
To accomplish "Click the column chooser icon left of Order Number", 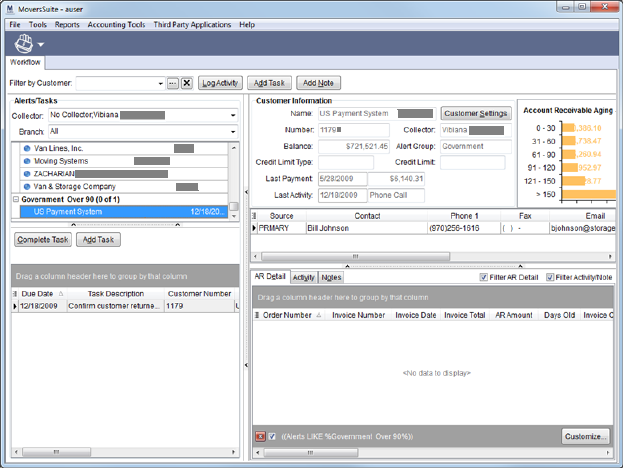I will (x=257, y=315).
